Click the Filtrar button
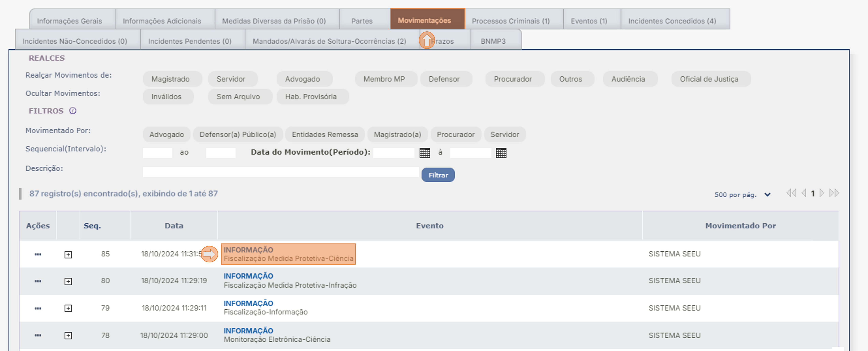Viewport: 868px width, 351px height. [438, 175]
